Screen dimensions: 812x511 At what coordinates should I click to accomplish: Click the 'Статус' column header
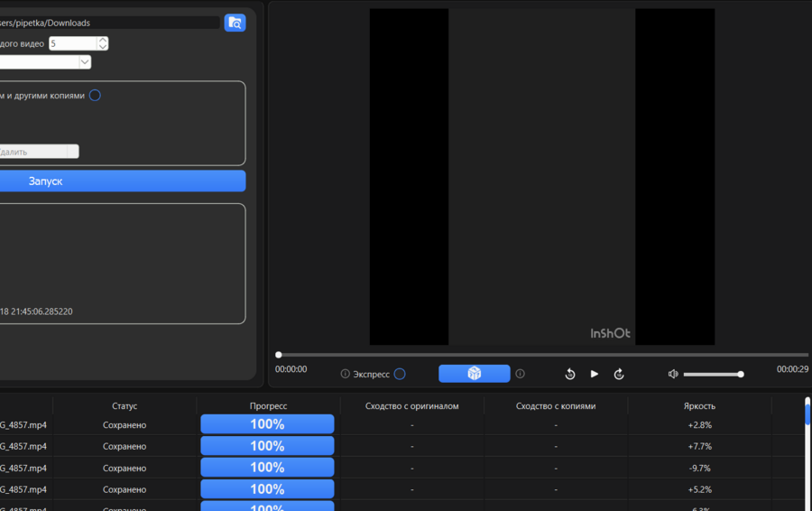(125, 406)
